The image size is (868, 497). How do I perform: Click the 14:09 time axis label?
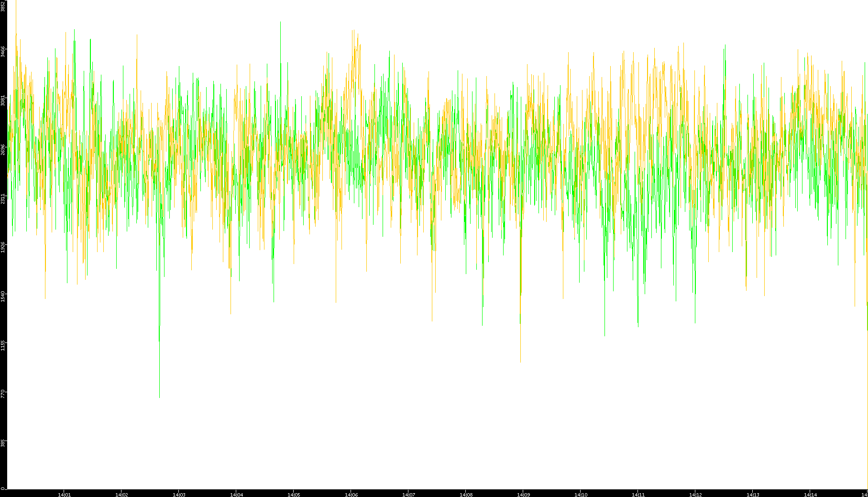point(523,494)
